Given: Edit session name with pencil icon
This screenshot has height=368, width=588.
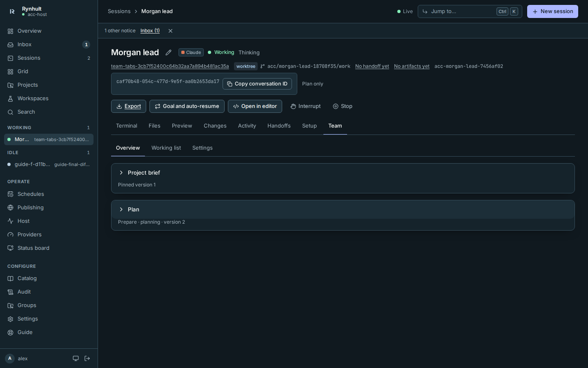Looking at the screenshot, I should [x=168, y=52].
